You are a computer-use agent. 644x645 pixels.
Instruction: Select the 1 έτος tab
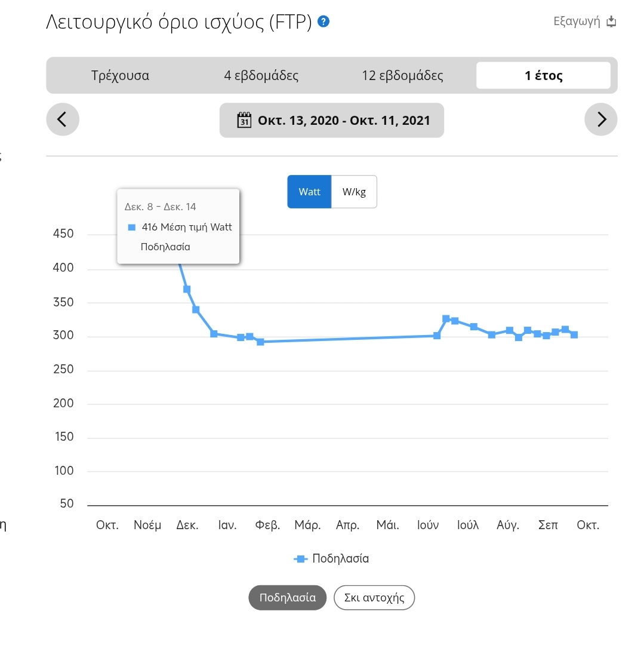click(543, 76)
